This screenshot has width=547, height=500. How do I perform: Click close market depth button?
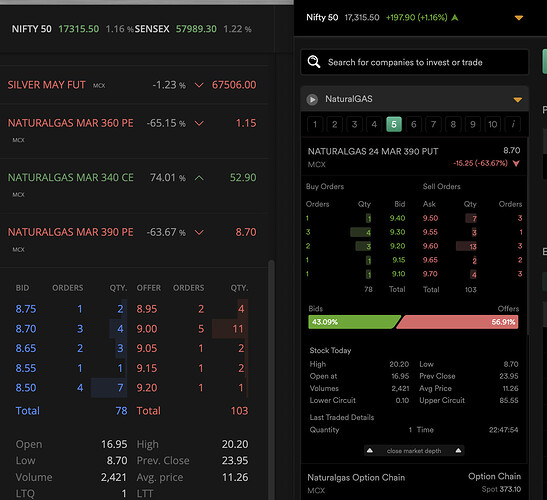click(414, 451)
